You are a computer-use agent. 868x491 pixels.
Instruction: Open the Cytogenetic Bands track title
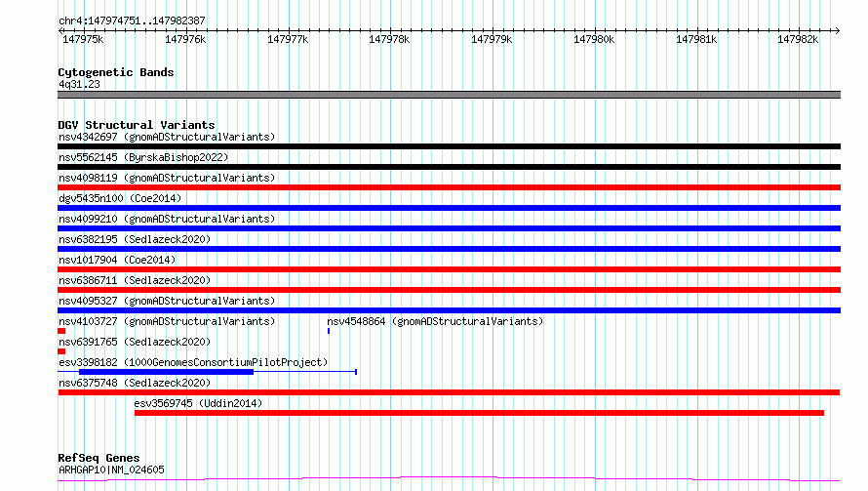(x=116, y=72)
